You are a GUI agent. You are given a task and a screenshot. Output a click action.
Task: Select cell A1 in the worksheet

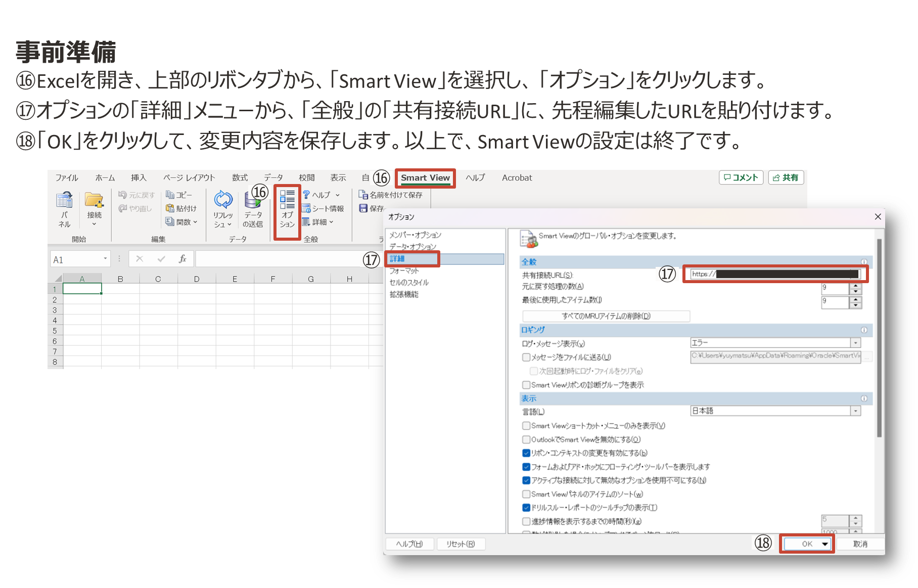point(82,289)
